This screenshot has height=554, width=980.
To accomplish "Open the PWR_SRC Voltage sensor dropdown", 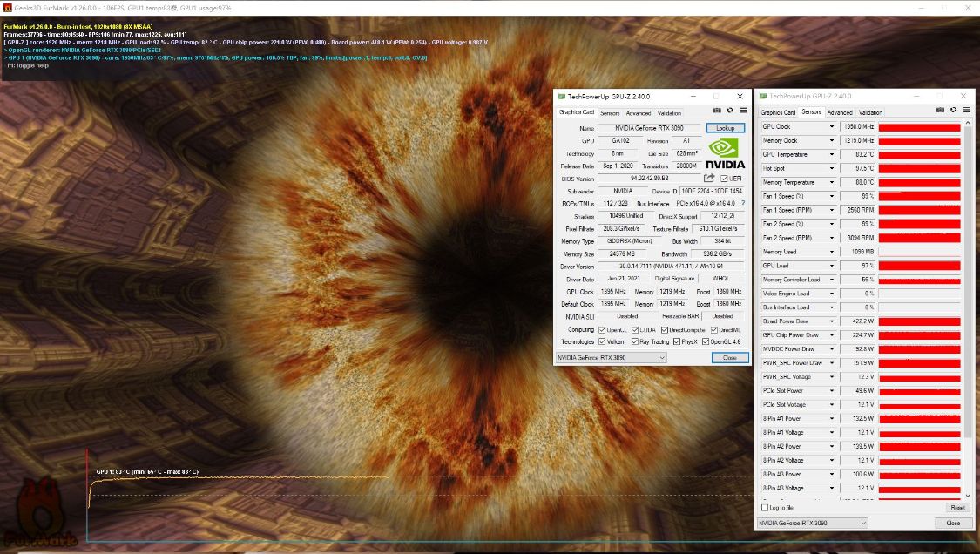I will tap(831, 377).
